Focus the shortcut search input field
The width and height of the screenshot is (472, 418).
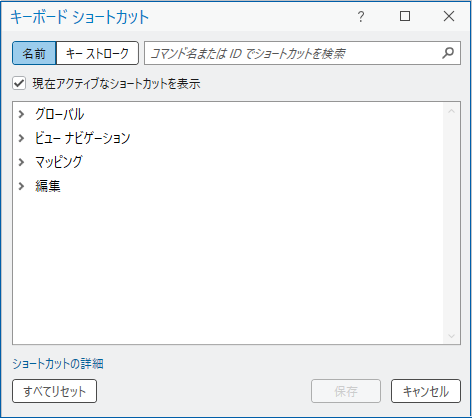coord(293,53)
